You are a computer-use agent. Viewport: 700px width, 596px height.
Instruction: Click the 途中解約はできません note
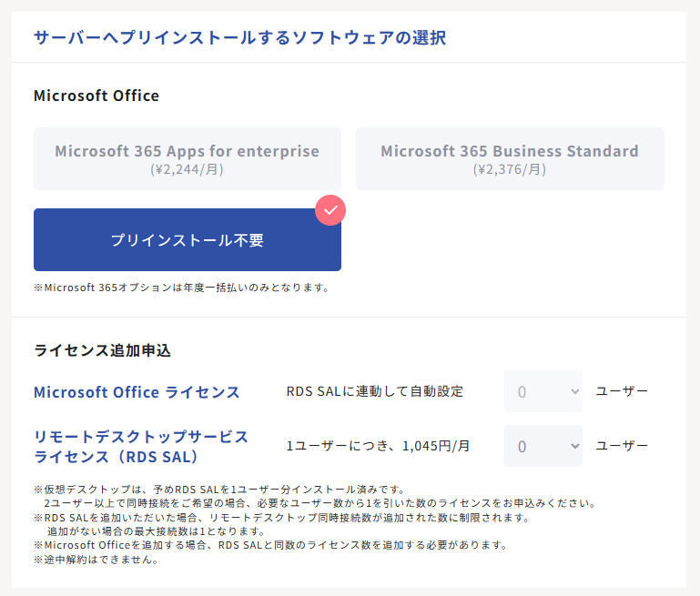pyautogui.click(x=96, y=560)
